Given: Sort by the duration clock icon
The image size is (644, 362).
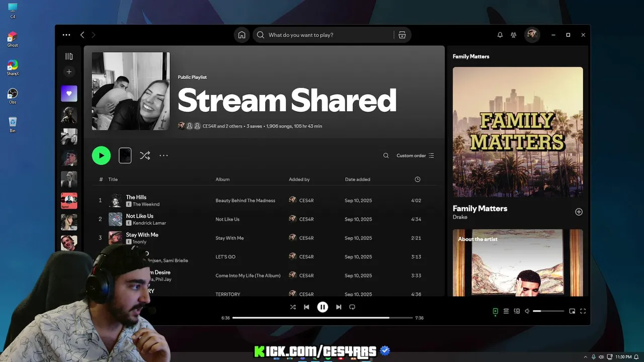Looking at the screenshot, I should coord(418,179).
